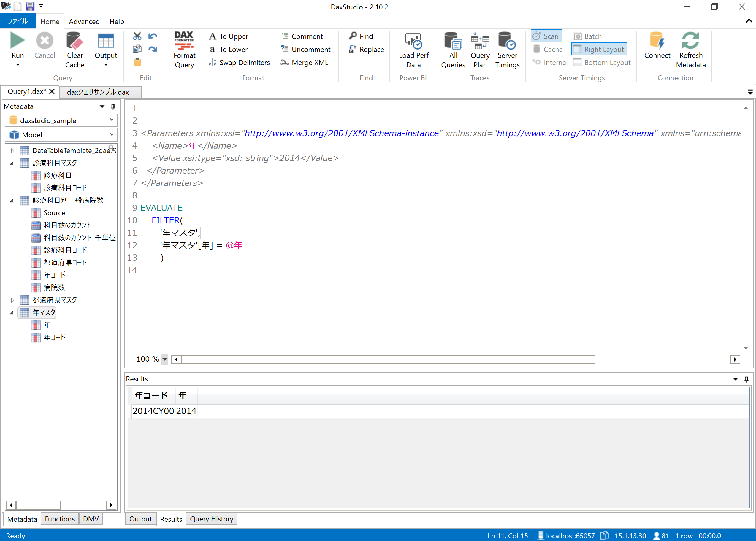Toggle the Right Layout option
This screenshot has width=756, height=541.
tap(599, 49)
